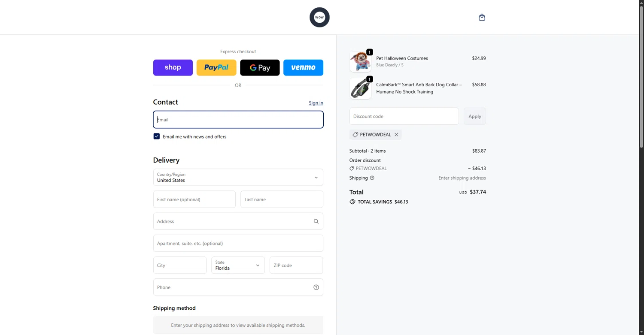Click the WOW store logo
The width and height of the screenshot is (644, 335).
(x=319, y=17)
